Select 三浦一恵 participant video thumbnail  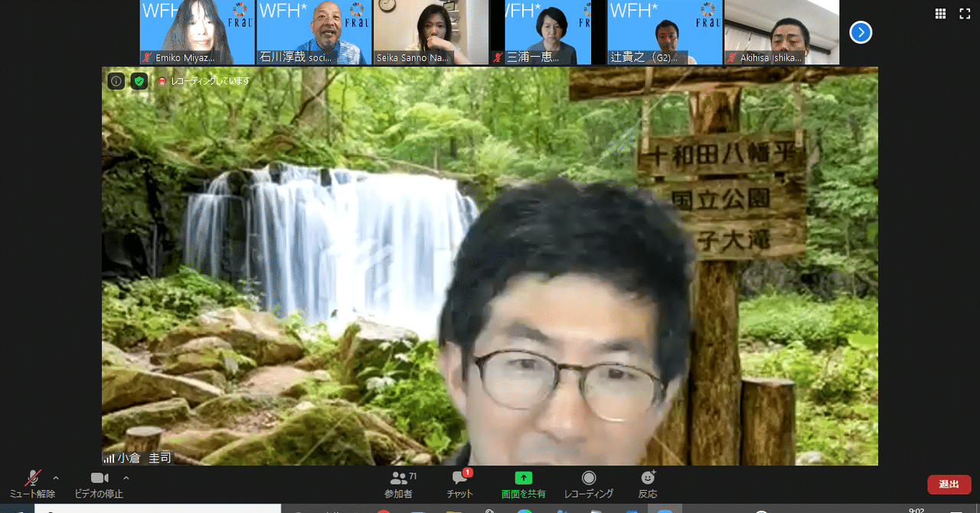548,32
